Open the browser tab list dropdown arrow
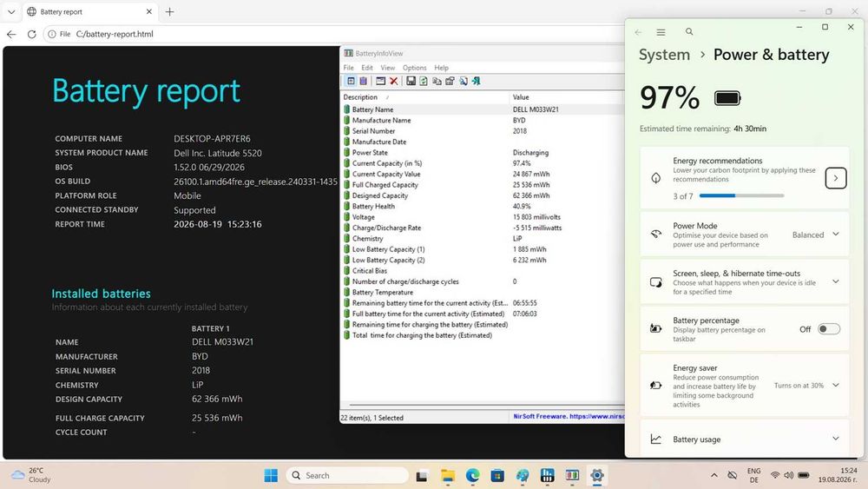This screenshot has height=489, width=868. tap(11, 11)
